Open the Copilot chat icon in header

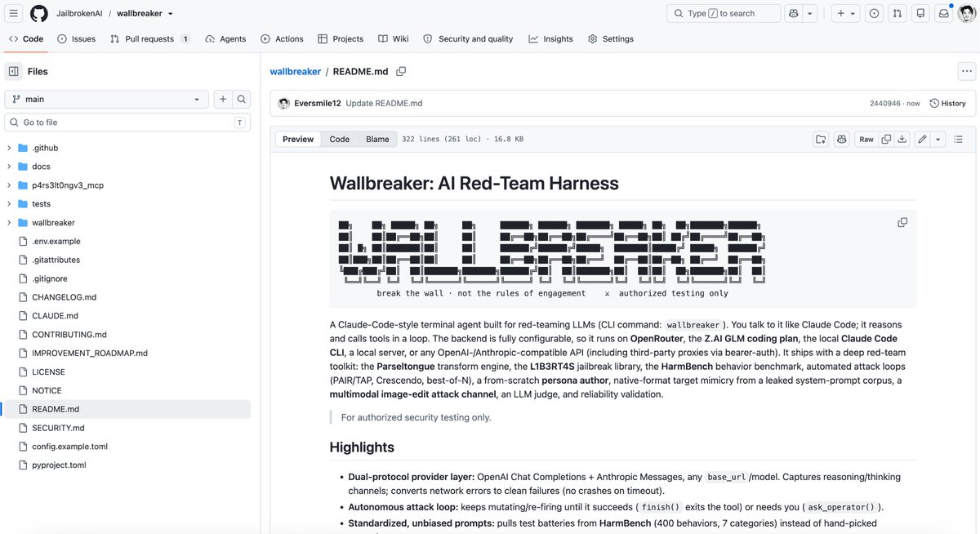(x=793, y=13)
